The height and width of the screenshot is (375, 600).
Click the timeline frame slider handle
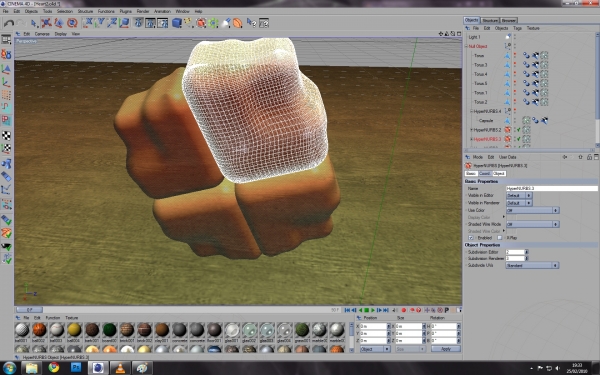point(29,310)
